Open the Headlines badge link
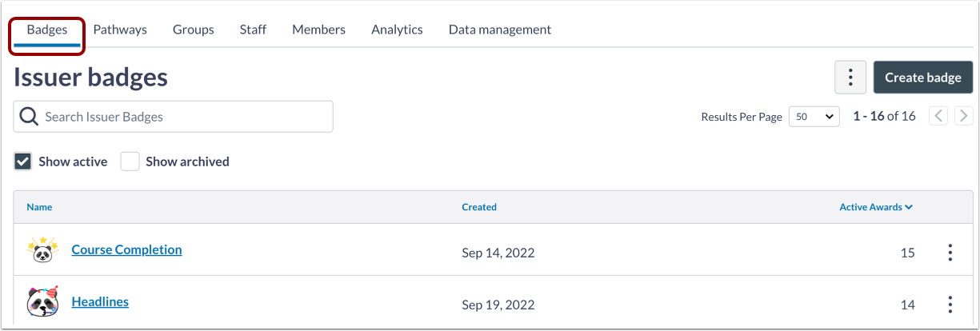 pos(100,301)
